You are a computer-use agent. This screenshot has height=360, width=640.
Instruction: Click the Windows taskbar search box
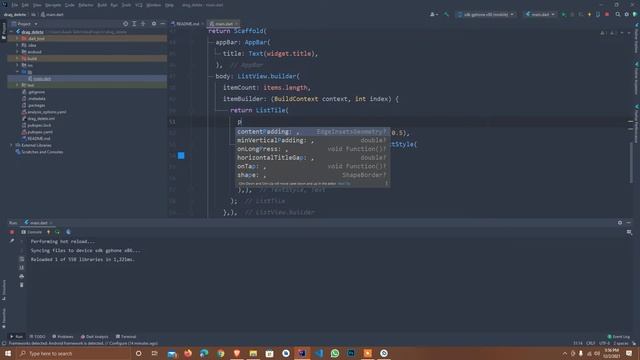tap(74, 353)
